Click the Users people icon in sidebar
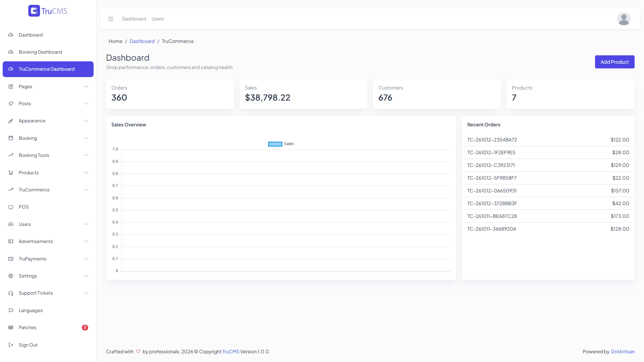The height and width of the screenshot is (362, 644). (x=11, y=224)
